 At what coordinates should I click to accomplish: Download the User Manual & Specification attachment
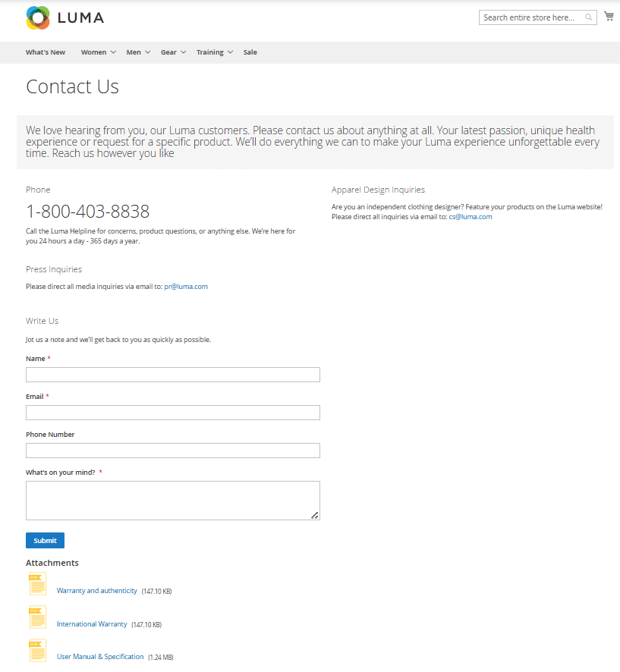[x=99, y=656]
